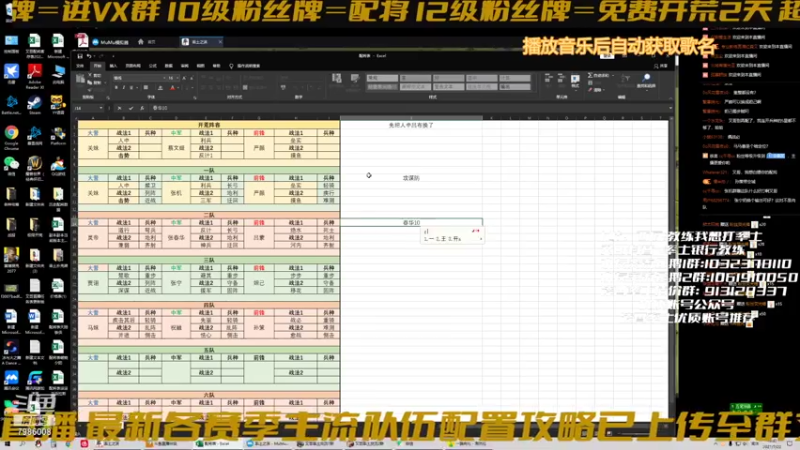This screenshot has width=800, height=450.
Task: Click the green 中军 header in first block
Action: [x=176, y=133]
